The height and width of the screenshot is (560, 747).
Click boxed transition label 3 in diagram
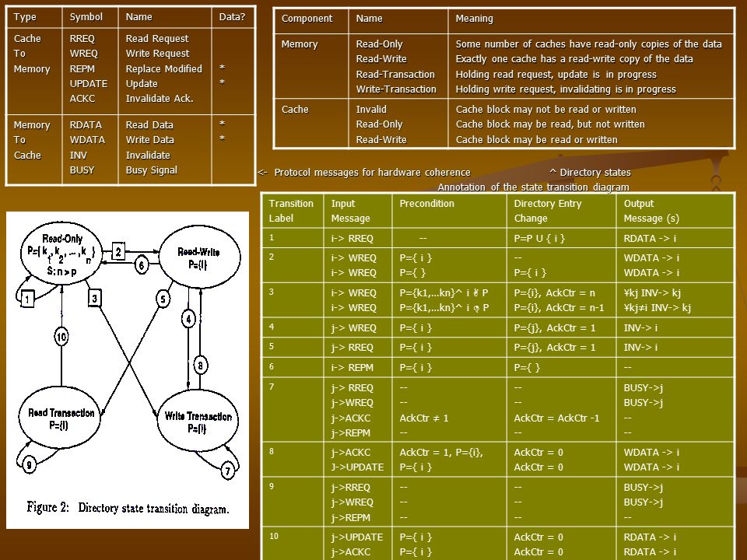pyautogui.click(x=94, y=299)
